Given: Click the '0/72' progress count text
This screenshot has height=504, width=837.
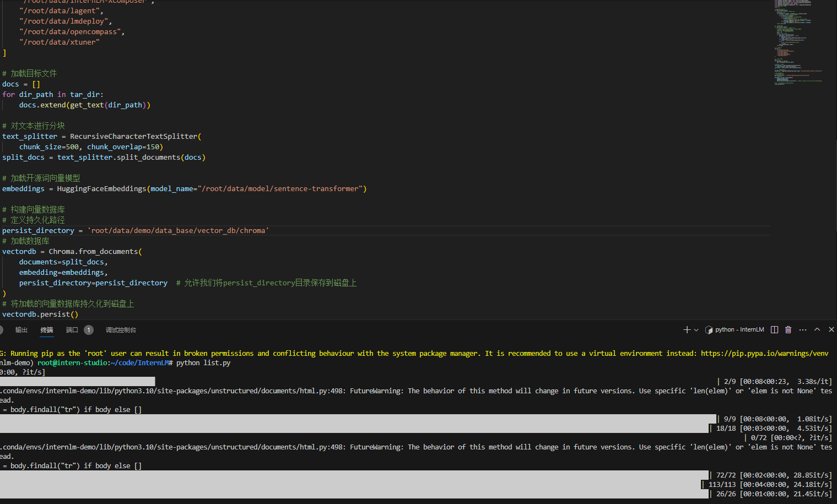Looking at the screenshot, I should pyautogui.click(x=759, y=437).
